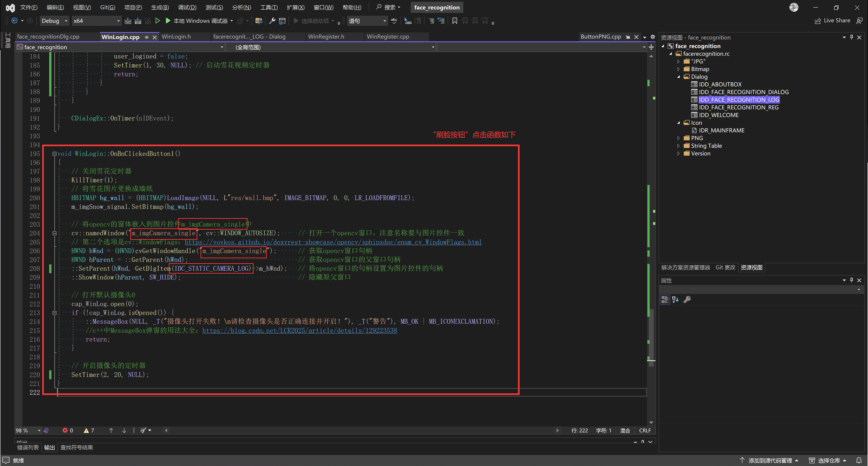Toggle pin on WinLogin.cpp tab

pos(147,37)
